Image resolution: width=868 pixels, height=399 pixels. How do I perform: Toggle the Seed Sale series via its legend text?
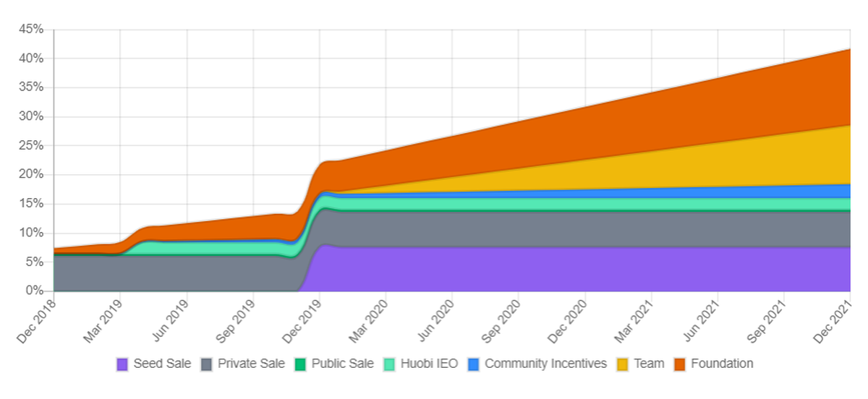pos(162,364)
